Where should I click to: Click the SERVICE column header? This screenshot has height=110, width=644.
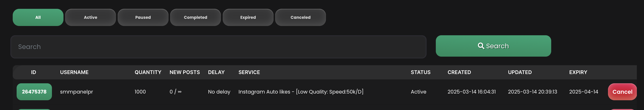coord(249,72)
